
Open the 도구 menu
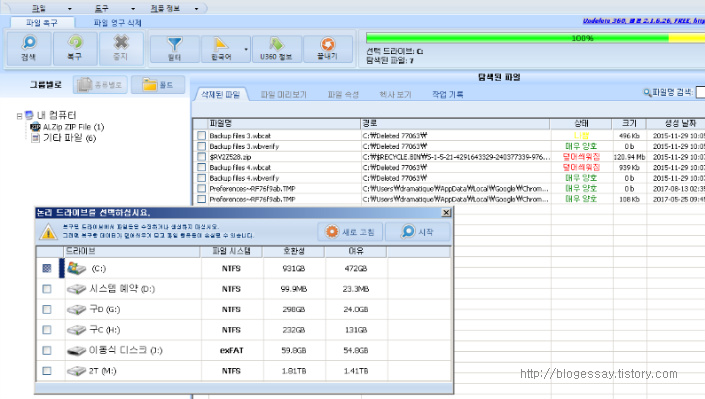(x=101, y=9)
